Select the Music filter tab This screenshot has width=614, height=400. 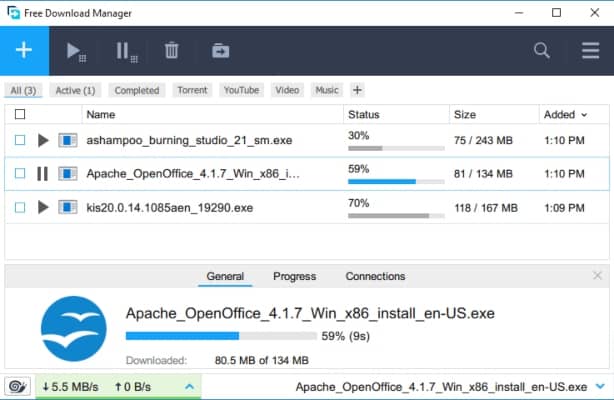tap(327, 90)
